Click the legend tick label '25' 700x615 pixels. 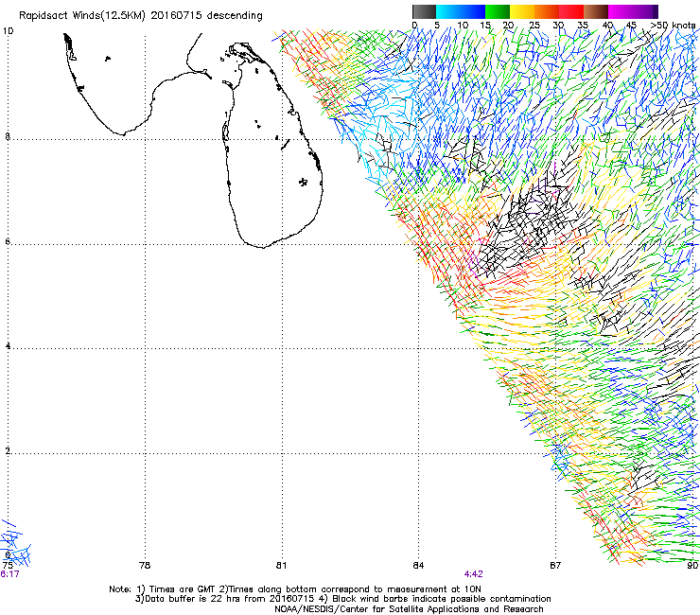pos(534,25)
